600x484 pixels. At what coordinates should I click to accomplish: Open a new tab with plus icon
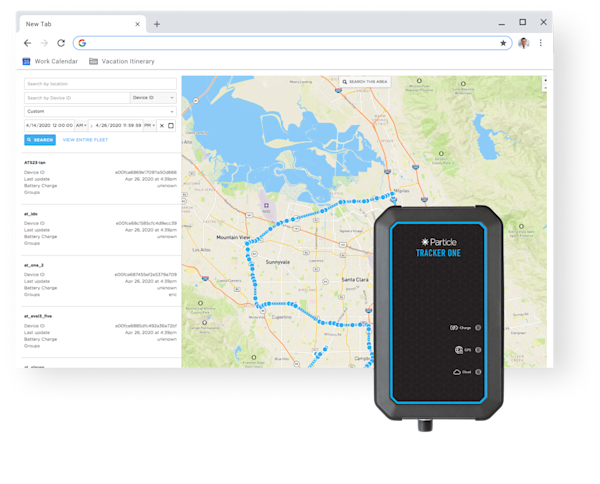157,24
